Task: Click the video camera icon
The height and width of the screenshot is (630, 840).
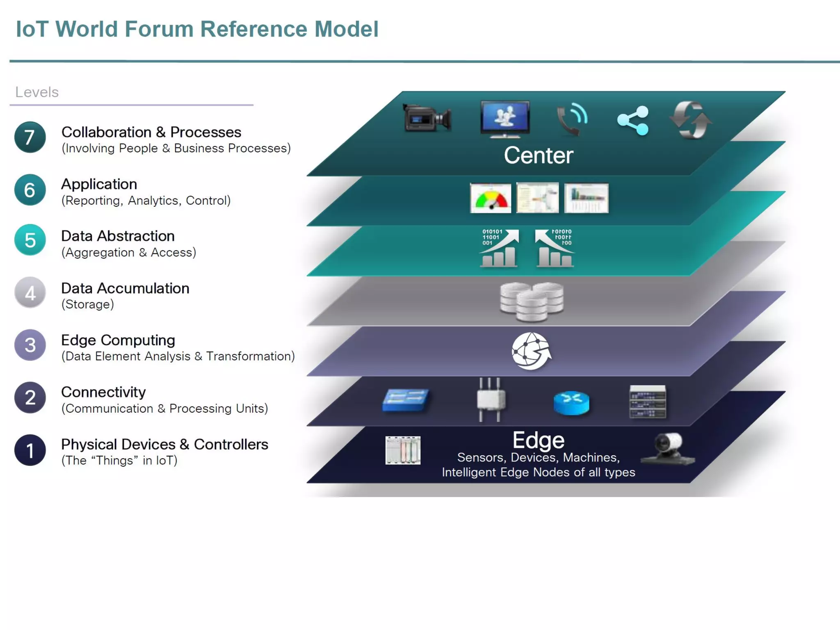Action: click(x=427, y=119)
